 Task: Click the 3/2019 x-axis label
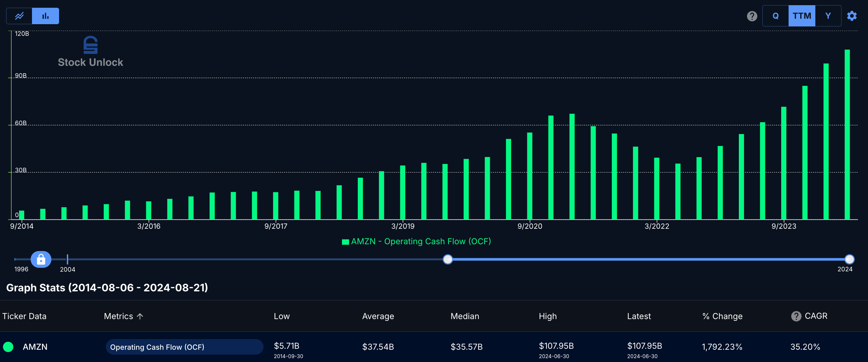point(403,226)
